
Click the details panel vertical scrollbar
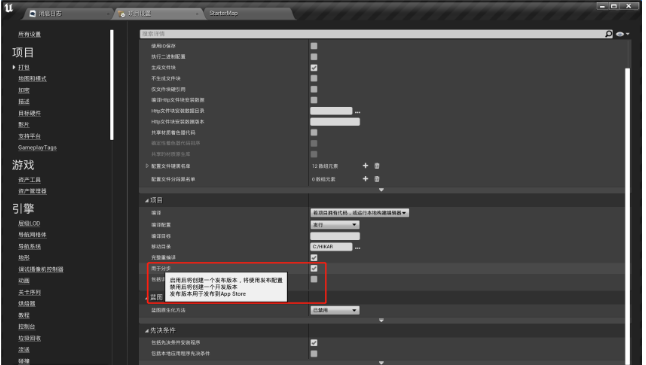[x=627, y=216]
